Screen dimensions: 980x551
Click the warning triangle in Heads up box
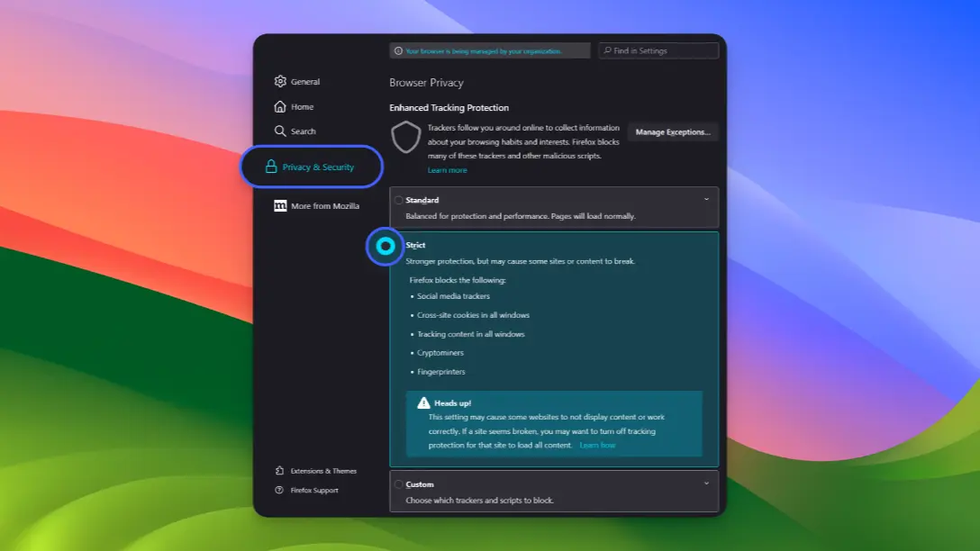tap(424, 402)
